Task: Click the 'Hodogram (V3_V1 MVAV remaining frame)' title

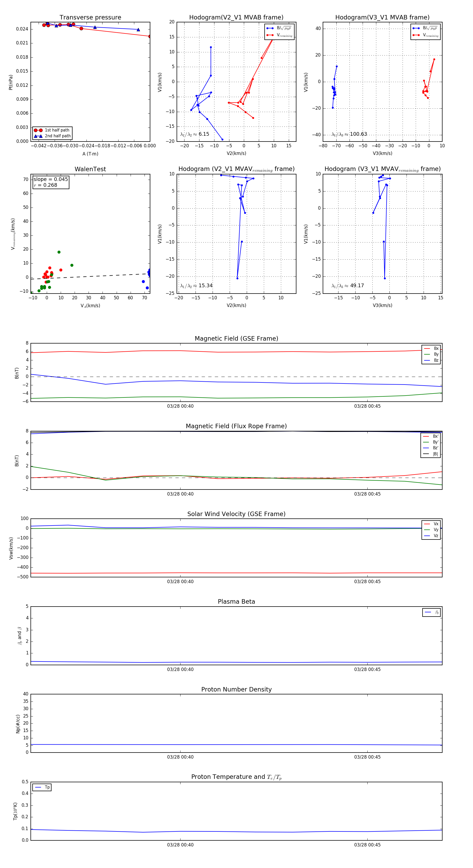Action: coord(382,169)
